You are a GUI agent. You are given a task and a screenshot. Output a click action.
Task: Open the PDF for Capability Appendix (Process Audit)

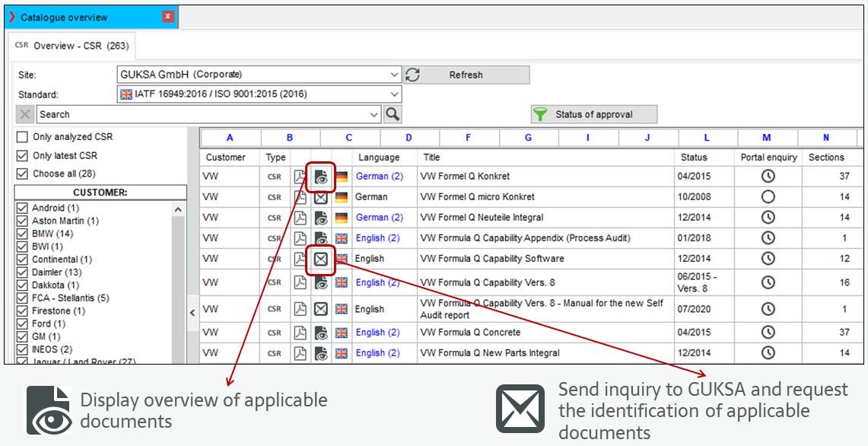click(x=300, y=238)
